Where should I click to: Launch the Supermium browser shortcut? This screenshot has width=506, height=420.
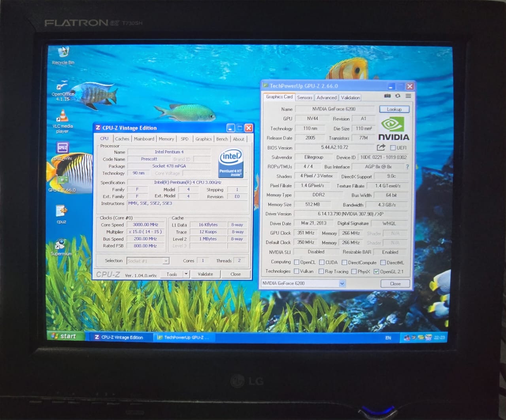click(61, 247)
